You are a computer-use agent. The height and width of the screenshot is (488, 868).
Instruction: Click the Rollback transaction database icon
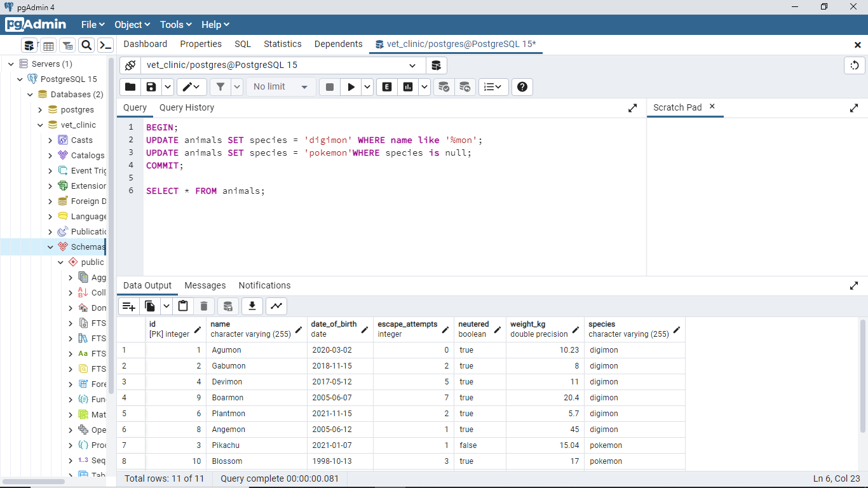pyautogui.click(x=465, y=87)
